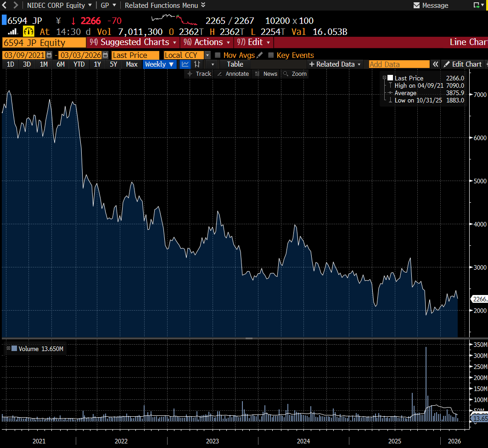
Task: Open the GP function dropdown
Action: [x=108, y=6]
